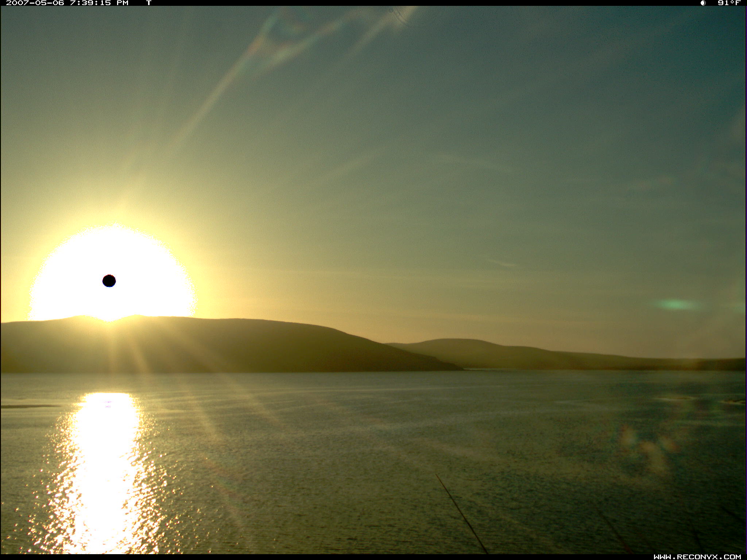Viewport: 747px width, 560px height.
Task: Click the shoreline tip where hill meets water
Action: (460, 369)
